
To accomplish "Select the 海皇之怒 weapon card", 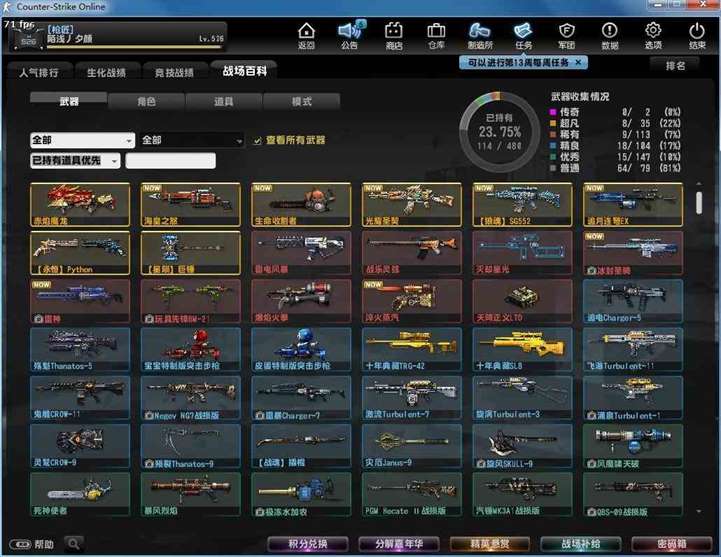I will click(x=190, y=204).
